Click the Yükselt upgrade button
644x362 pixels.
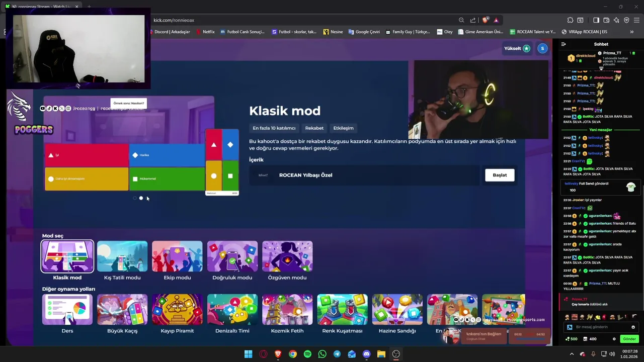tap(517, 48)
